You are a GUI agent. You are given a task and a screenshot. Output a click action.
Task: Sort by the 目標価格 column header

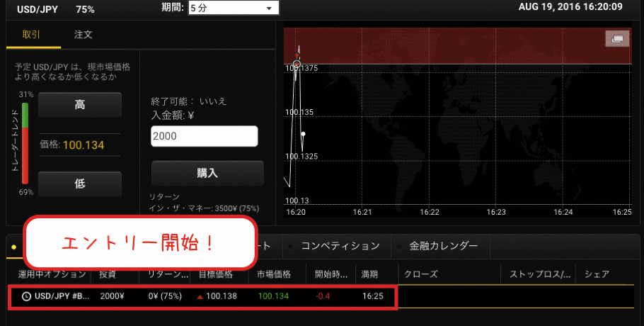pyautogui.click(x=217, y=274)
